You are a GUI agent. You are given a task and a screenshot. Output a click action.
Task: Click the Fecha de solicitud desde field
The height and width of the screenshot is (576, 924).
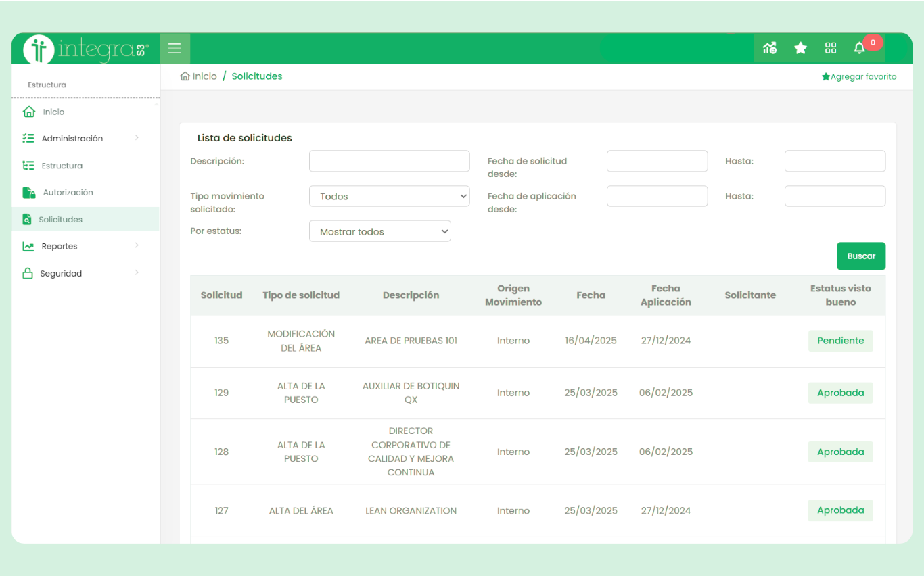pyautogui.click(x=657, y=161)
